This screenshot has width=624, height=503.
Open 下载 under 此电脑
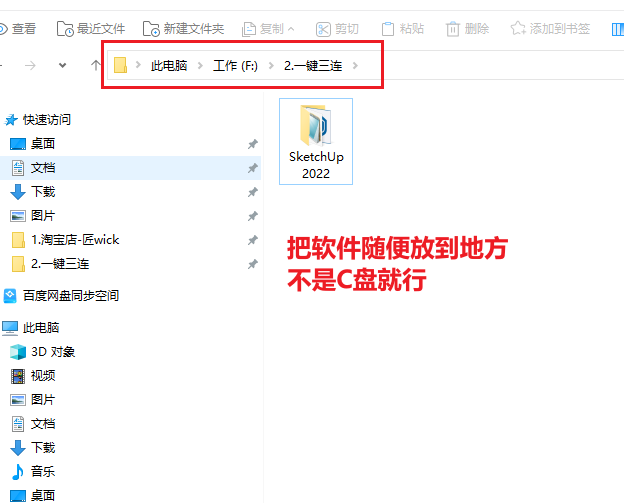(x=43, y=448)
